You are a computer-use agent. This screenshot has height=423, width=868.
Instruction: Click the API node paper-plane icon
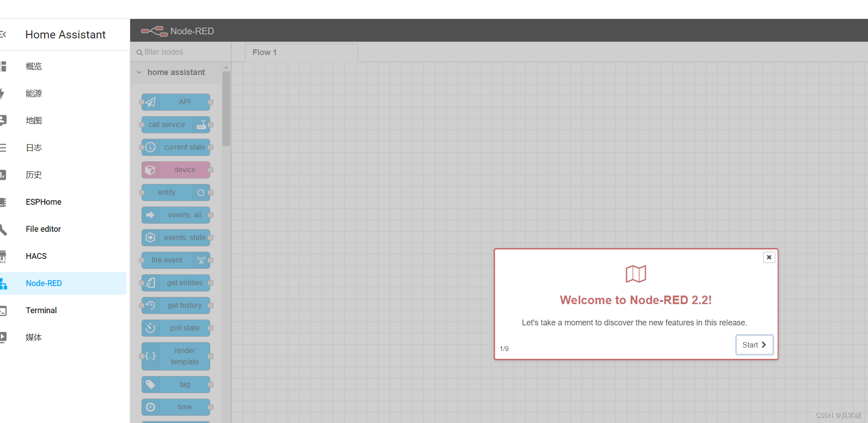pos(151,102)
